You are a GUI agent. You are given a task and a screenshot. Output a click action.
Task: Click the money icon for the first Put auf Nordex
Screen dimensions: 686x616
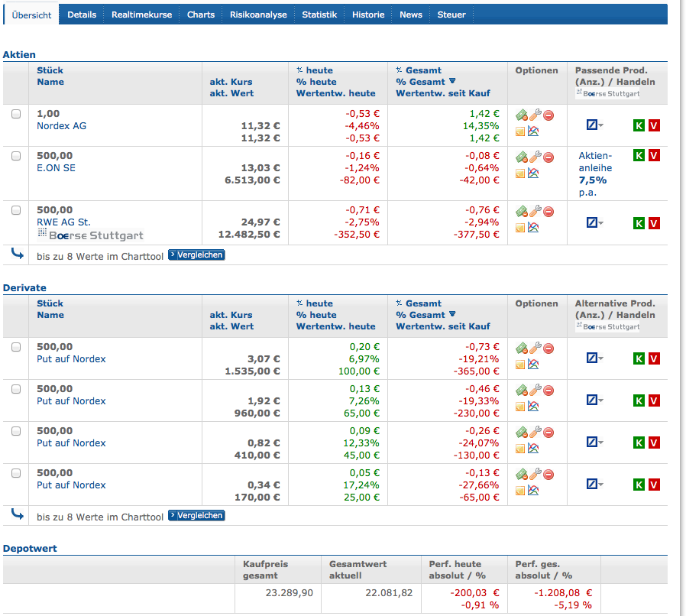(522, 348)
